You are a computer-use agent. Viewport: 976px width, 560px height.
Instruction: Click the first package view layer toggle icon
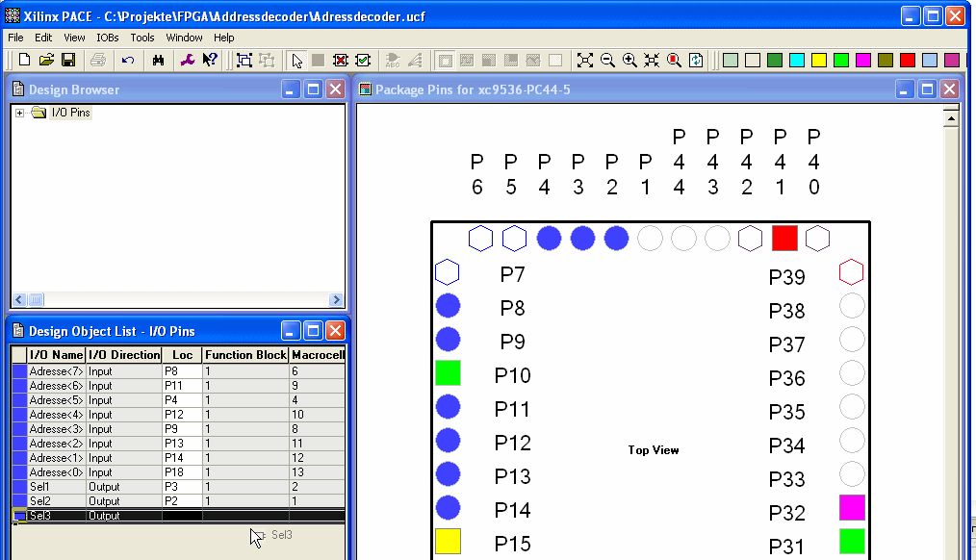click(445, 60)
